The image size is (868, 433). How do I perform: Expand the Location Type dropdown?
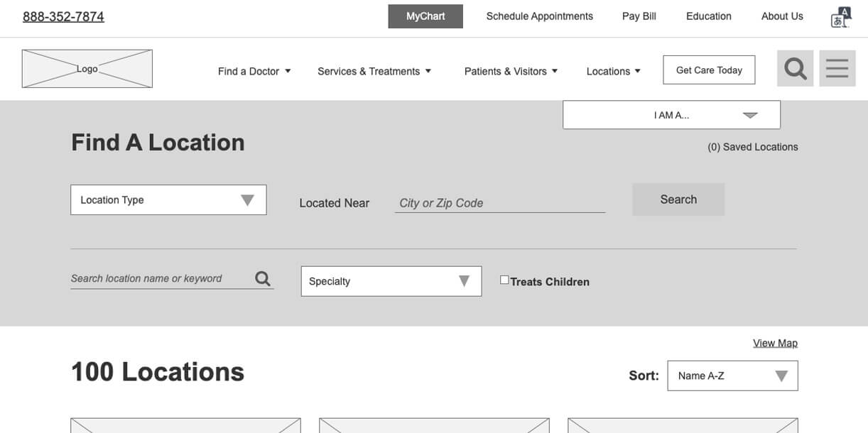[168, 200]
